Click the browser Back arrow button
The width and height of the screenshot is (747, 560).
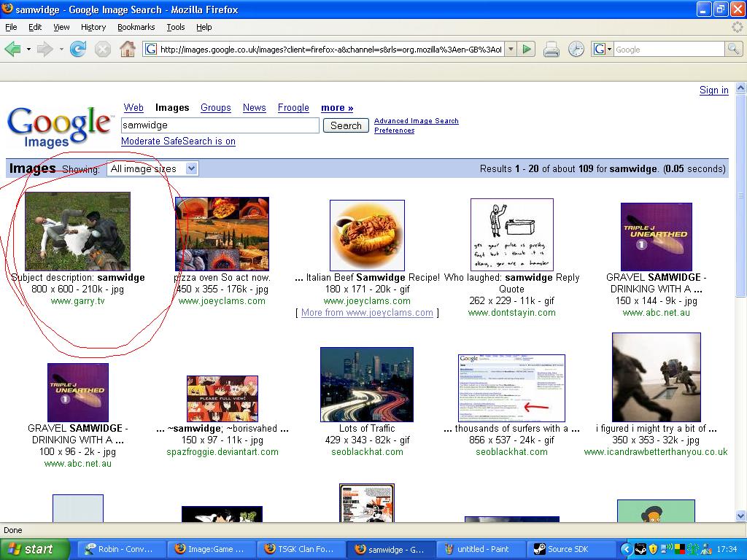click(x=12, y=49)
